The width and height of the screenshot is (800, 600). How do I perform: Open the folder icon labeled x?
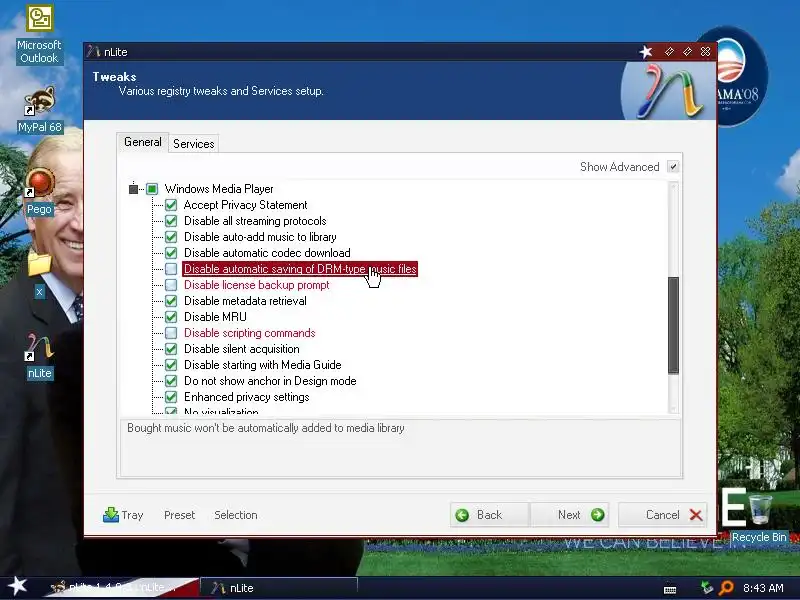click(39, 274)
